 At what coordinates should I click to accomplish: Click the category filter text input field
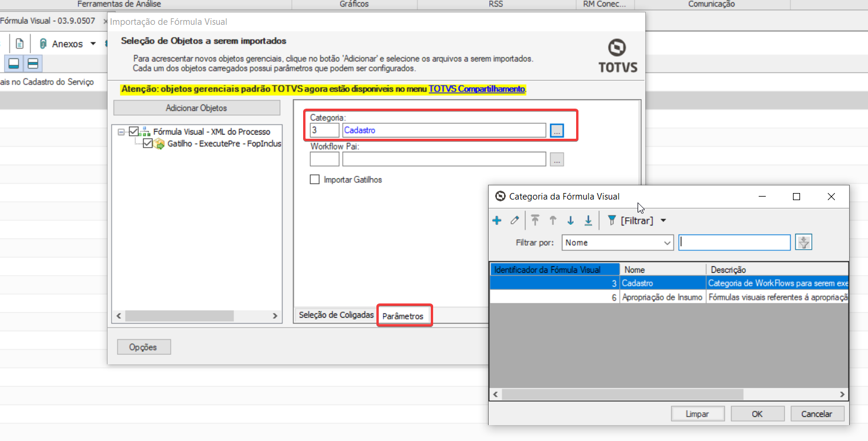click(x=734, y=243)
